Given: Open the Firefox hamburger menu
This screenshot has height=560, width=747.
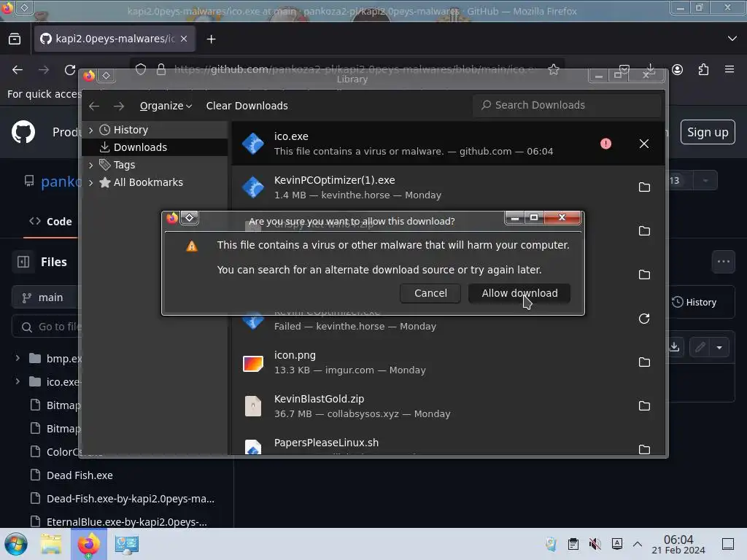Looking at the screenshot, I should click(729, 69).
